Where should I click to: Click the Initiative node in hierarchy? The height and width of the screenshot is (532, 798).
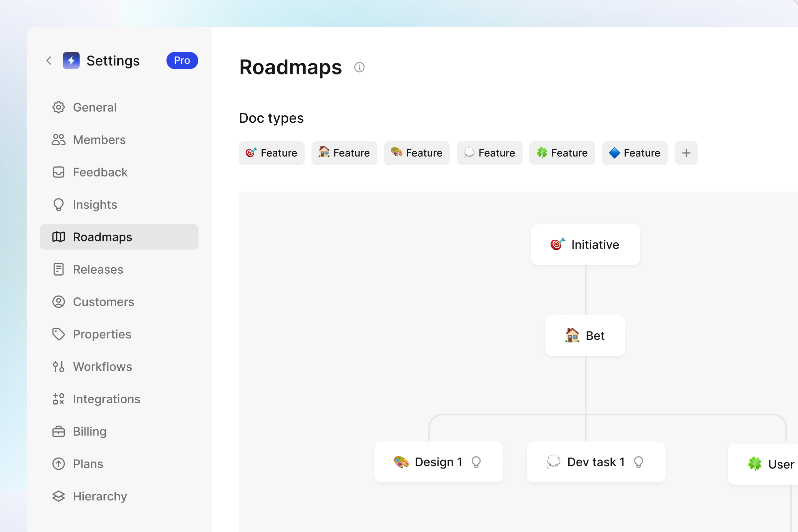pyautogui.click(x=586, y=245)
